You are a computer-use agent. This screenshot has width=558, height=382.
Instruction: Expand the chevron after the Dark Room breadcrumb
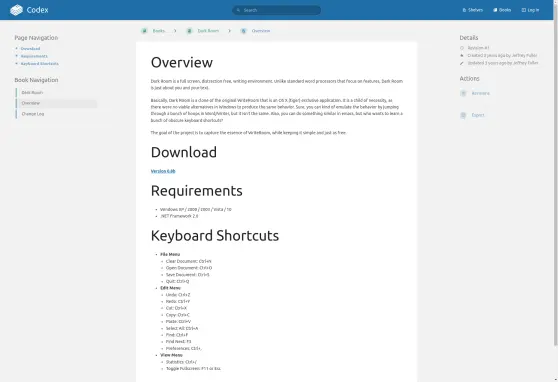[x=230, y=31]
